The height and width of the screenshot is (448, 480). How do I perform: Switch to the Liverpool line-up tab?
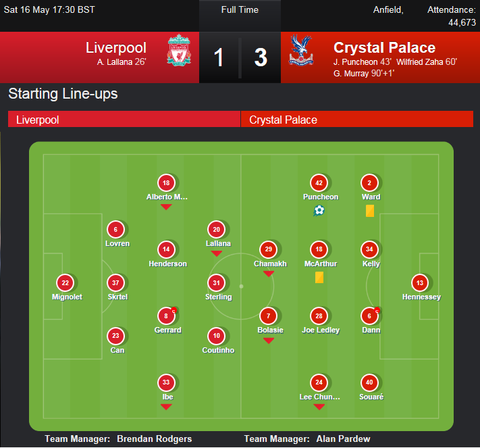point(124,119)
